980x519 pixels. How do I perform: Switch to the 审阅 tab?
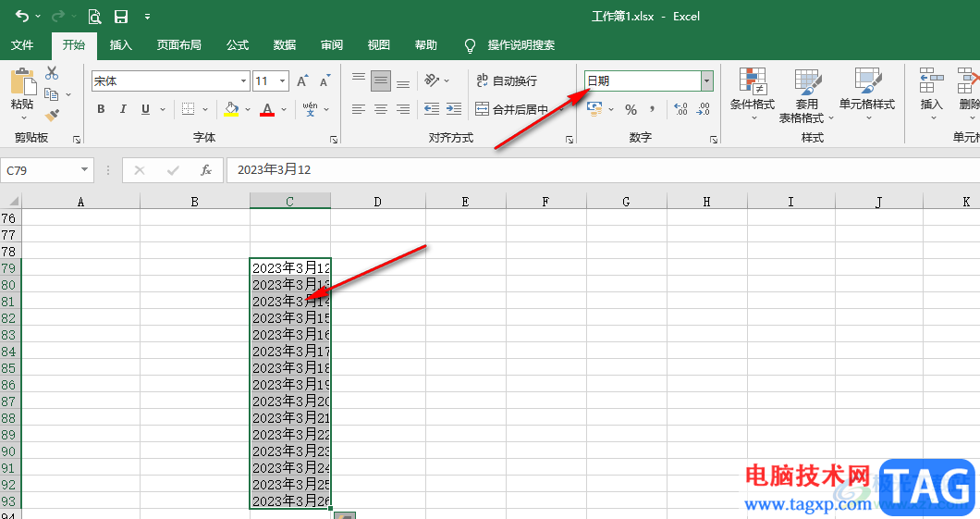pos(332,45)
